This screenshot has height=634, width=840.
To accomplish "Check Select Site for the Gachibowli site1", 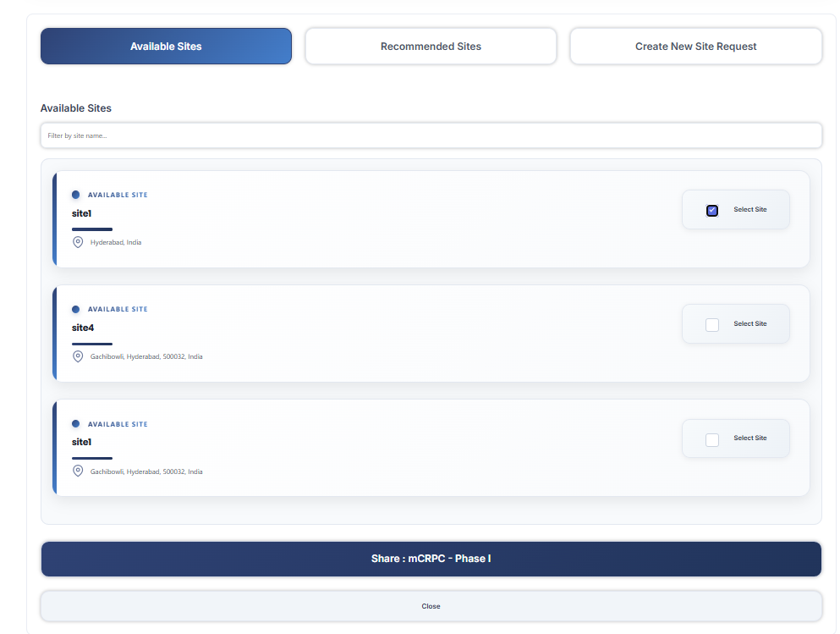I will [711, 438].
